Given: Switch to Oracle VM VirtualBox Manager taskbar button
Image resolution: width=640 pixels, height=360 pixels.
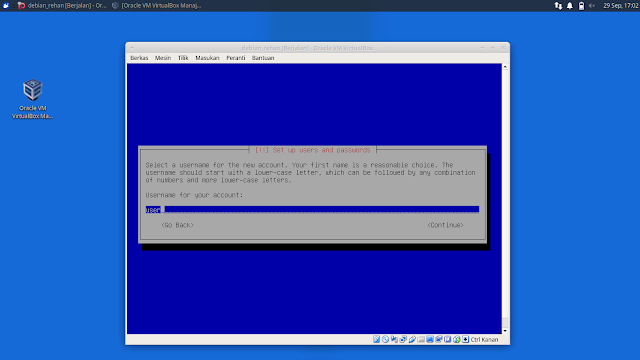Looking at the screenshot, I should pos(157,6).
